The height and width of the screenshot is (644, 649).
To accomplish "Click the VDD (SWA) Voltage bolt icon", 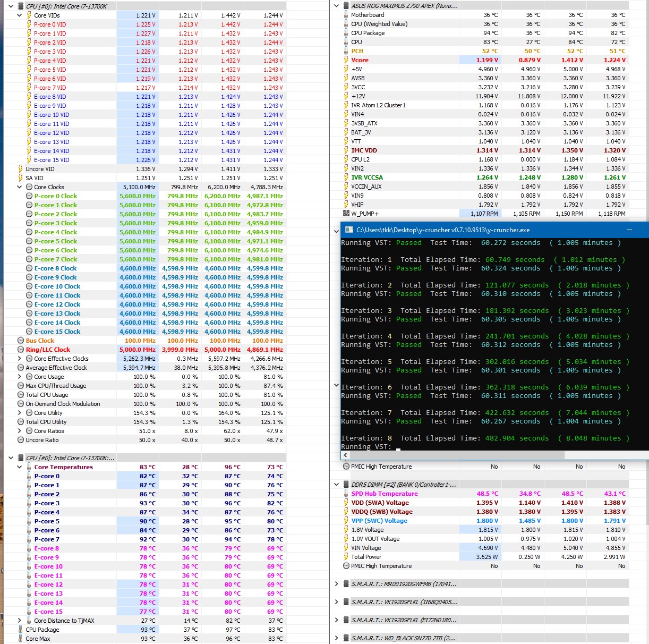I will coord(346,503).
